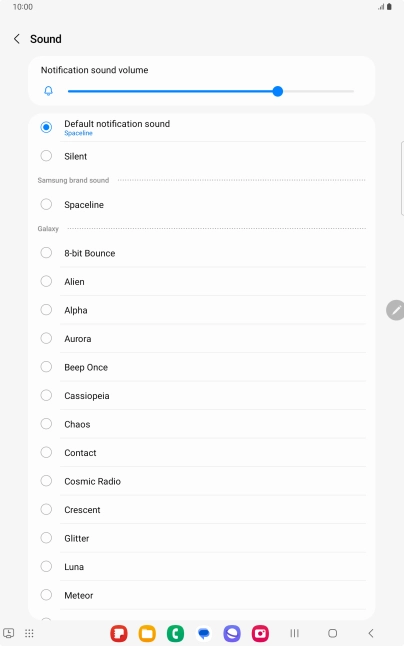Tap the Home navigation button
This screenshot has height=646, width=404.
pyautogui.click(x=332, y=633)
